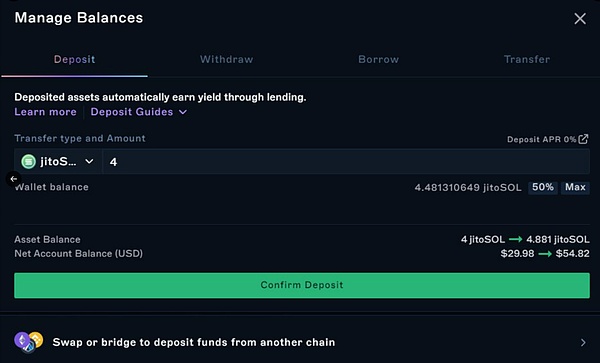Click the round back arrow icon
The width and height of the screenshot is (600, 363).
pos(14,179)
